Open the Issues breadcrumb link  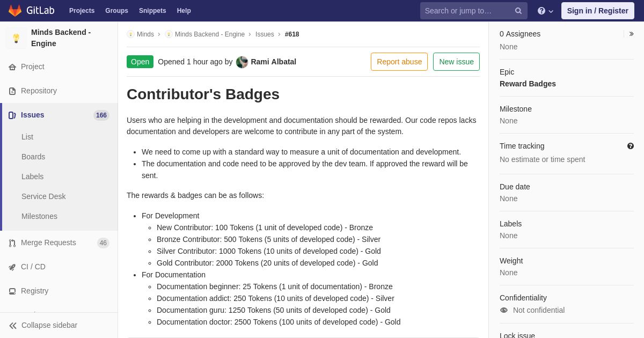point(265,34)
